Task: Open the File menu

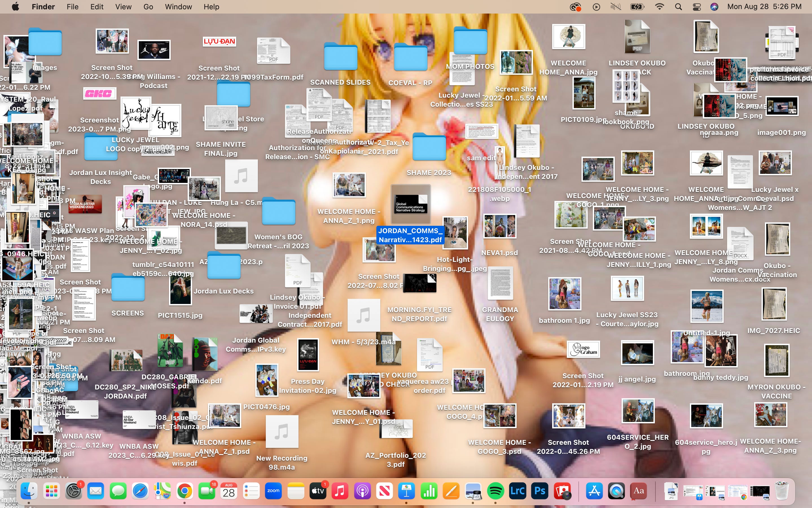Action: pyautogui.click(x=73, y=7)
